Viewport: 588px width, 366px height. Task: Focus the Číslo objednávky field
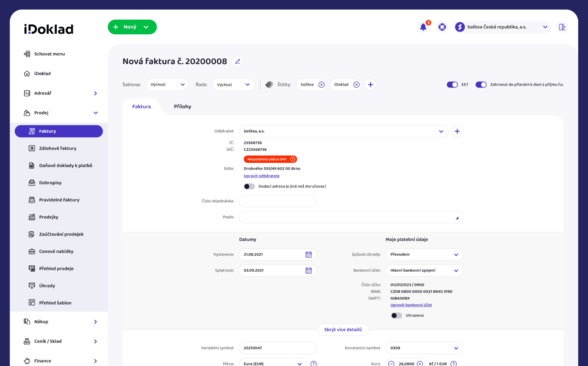coord(277,201)
